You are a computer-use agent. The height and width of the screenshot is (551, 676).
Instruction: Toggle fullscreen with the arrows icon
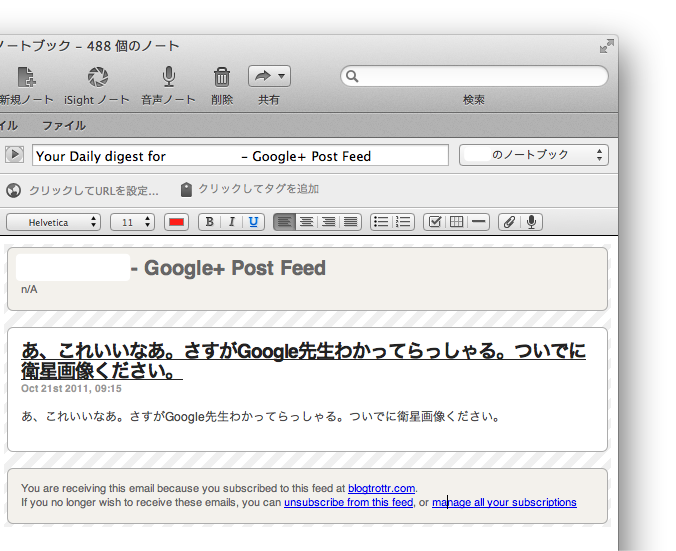pyautogui.click(x=607, y=46)
